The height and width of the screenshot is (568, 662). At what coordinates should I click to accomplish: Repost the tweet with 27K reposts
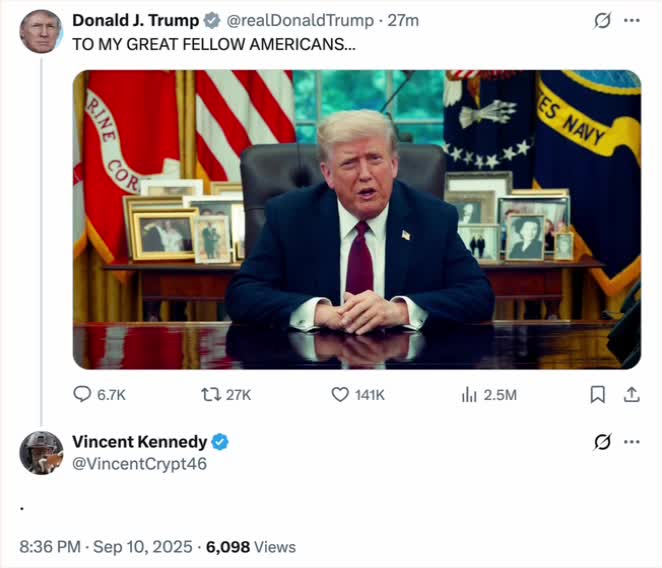pyautogui.click(x=211, y=395)
